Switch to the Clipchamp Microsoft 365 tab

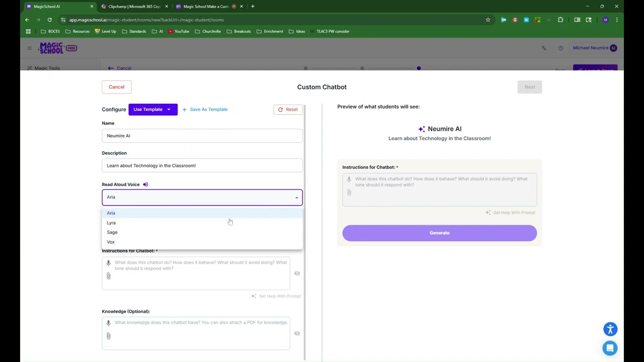coord(134,7)
